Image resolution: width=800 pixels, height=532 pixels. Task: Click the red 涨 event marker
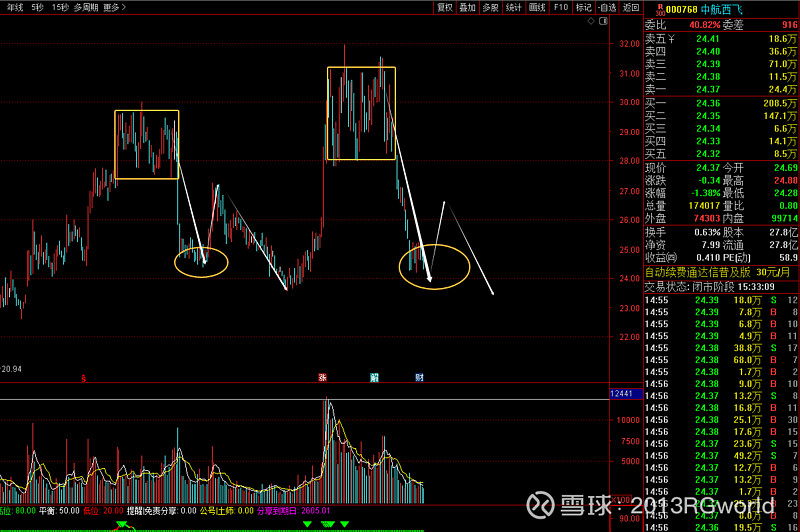coord(322,377)
